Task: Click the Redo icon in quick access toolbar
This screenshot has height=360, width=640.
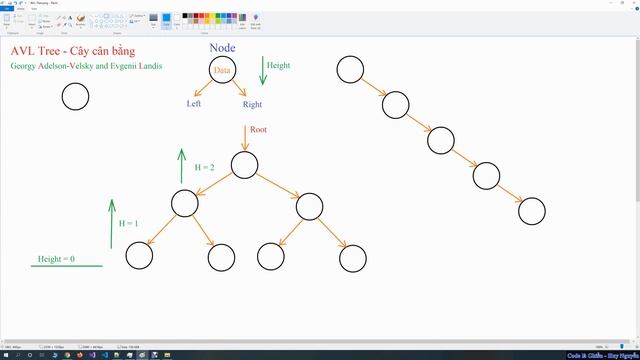Action: tap(21, 3)
